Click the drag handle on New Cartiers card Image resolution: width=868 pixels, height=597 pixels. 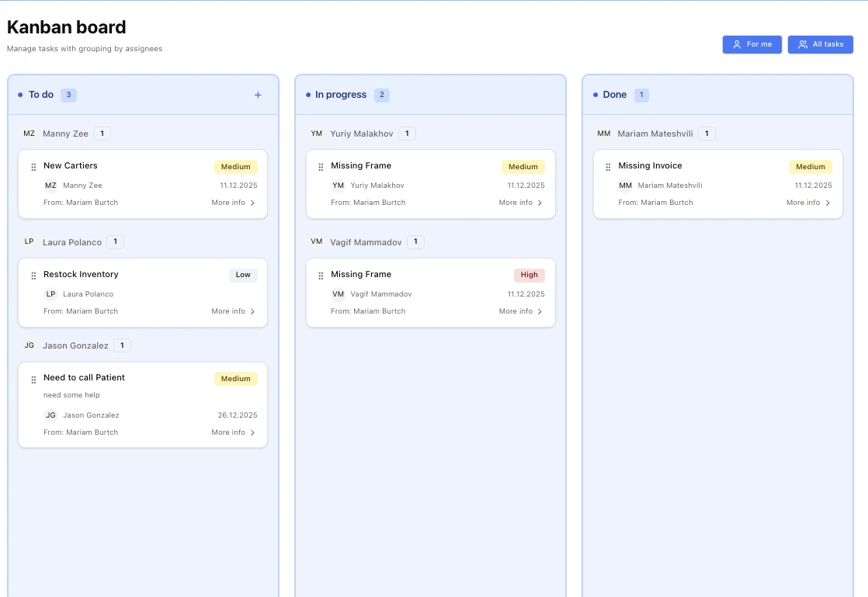[33, 165]
